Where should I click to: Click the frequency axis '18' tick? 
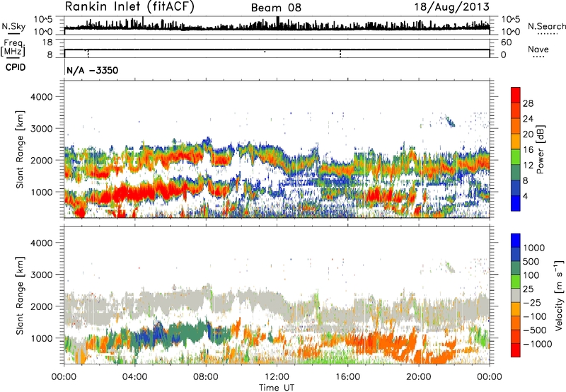pos(47,42)
